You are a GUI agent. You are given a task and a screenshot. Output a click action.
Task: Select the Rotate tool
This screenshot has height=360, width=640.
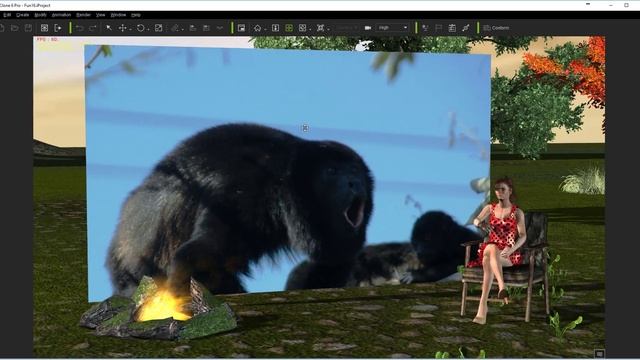[140, 28]
